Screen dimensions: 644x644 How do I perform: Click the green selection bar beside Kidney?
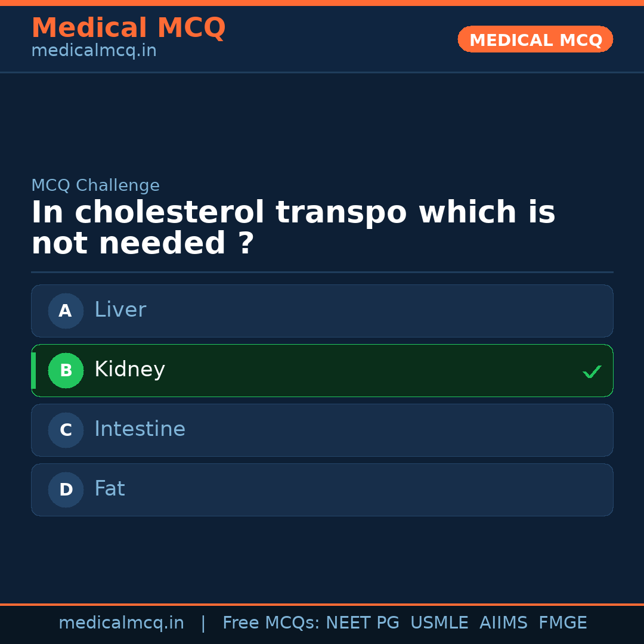33,370
